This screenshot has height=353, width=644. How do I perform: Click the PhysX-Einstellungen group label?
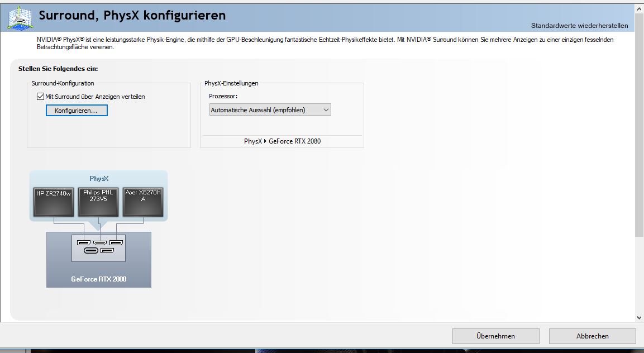[x=231, y=83]
